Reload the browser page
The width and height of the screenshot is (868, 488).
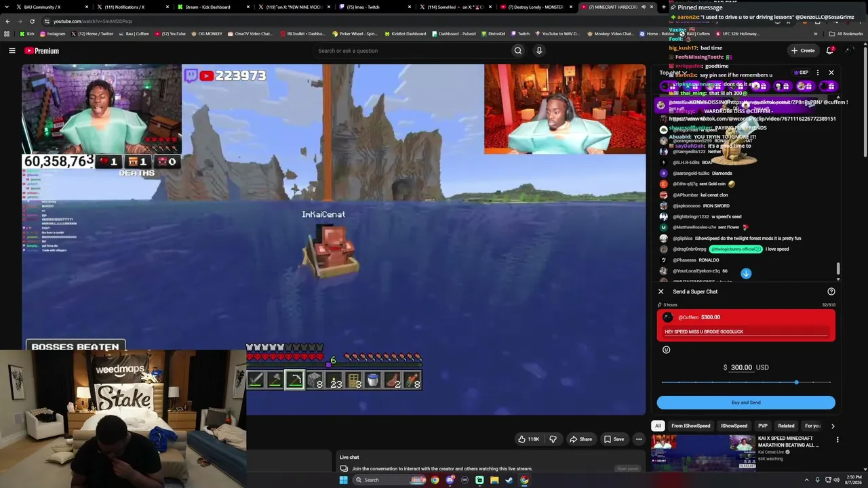coord(32,21)
